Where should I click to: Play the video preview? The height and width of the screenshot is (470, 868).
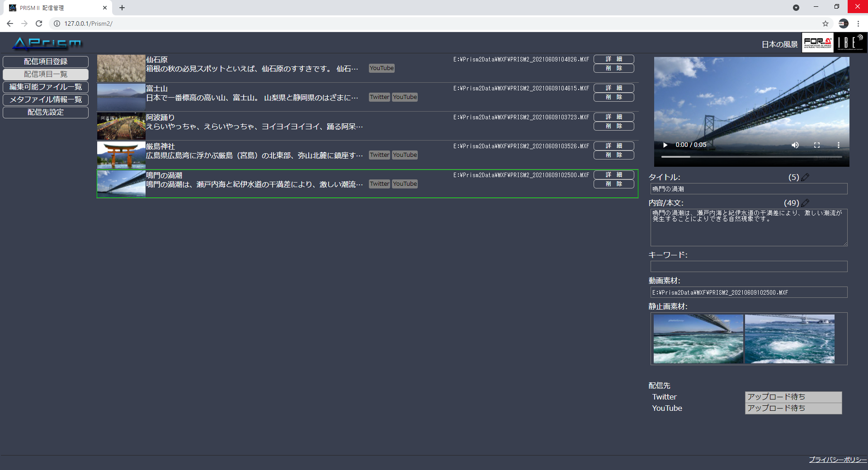(665, 145)
